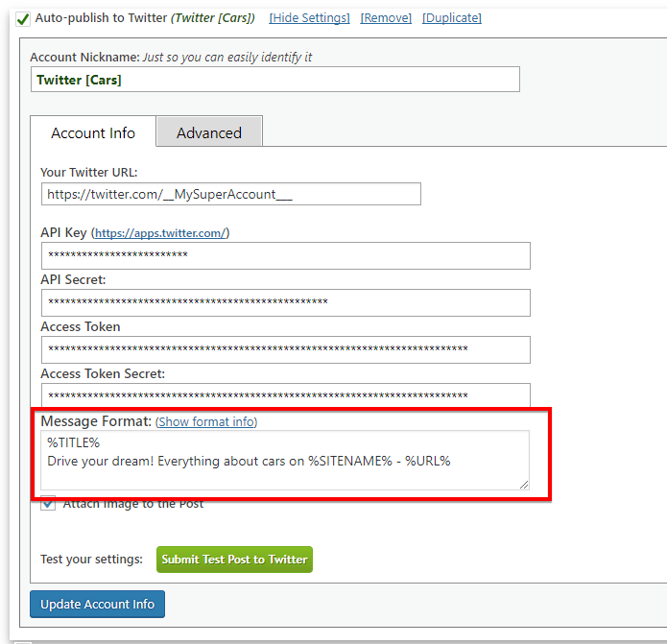Focus the Access Token Secret field
The image size is (667, 644).
pyautogui.click(x=285, y=395)
